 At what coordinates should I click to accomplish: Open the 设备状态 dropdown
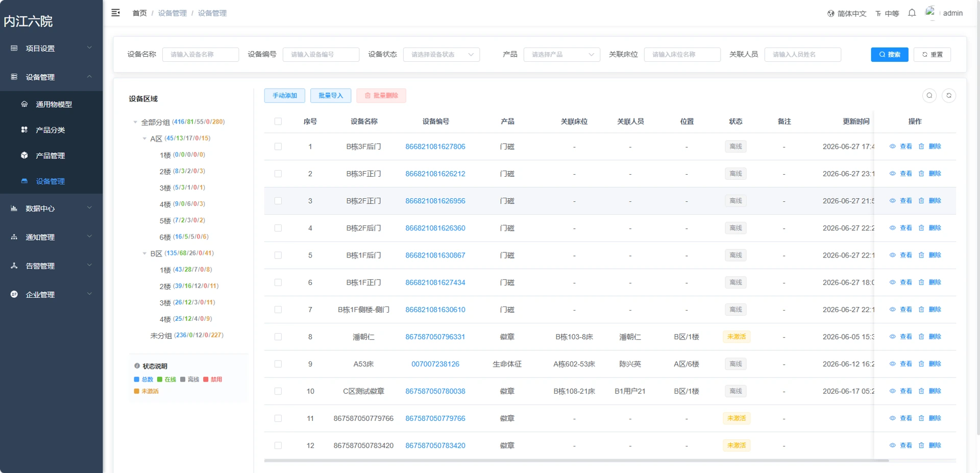pyautogui.click(x=442, y=55)
